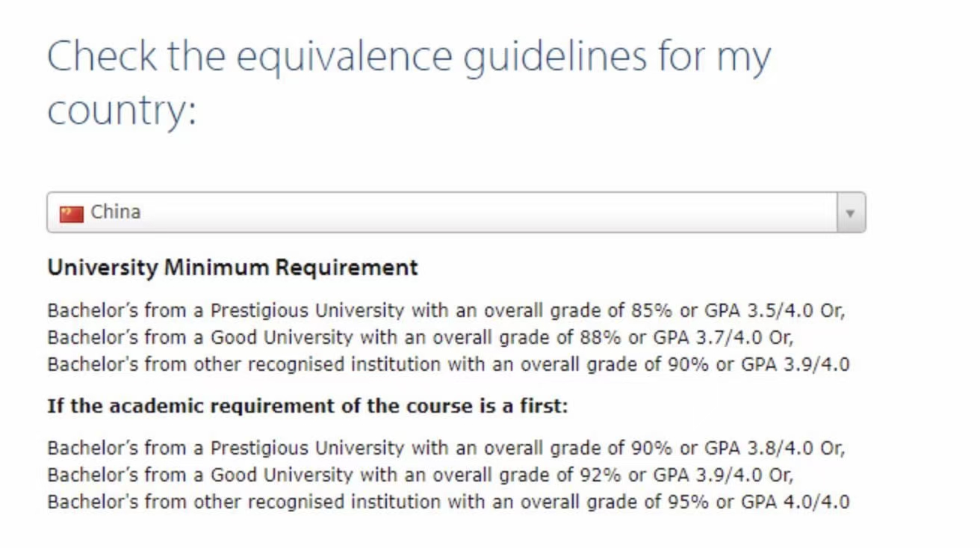This screenshot has height=548, width=980.
Task: Click the other recognised institution 95% line
Action: click(448, 502)
